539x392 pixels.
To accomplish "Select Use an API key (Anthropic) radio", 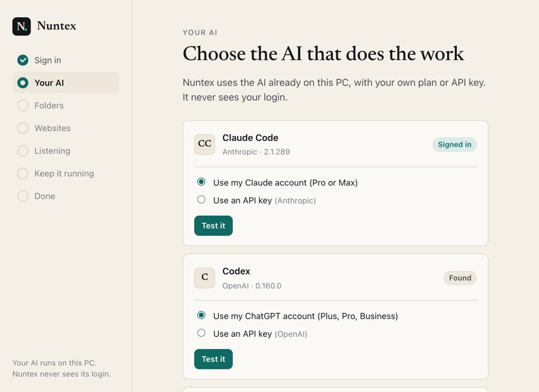I will [201, 200].
